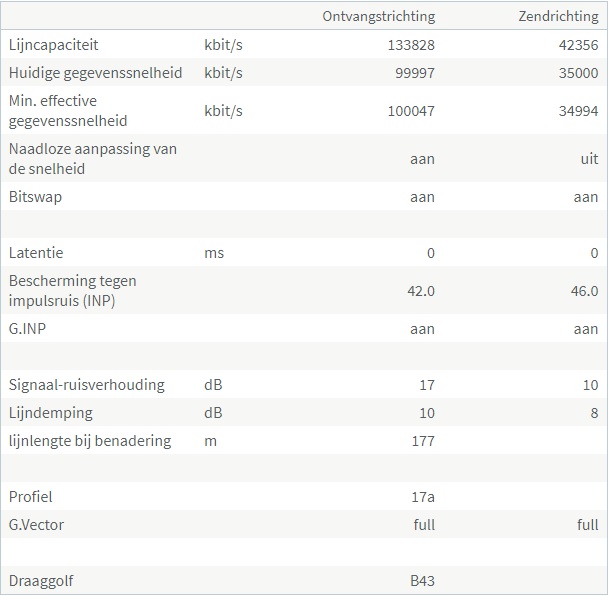The width and height of the screenshot is (609, 596).
Task: Click the minimum effective rate value 100047
Action: (411, 111)
